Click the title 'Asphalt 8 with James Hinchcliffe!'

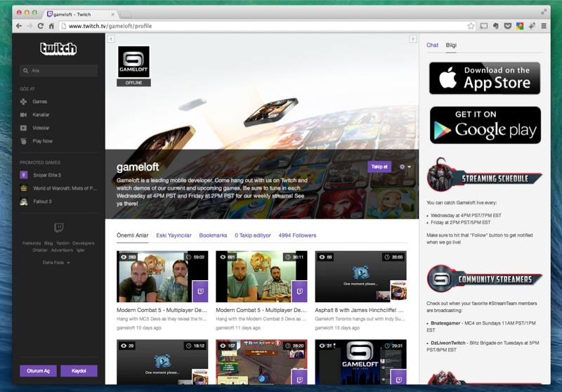tap(359, 310)
